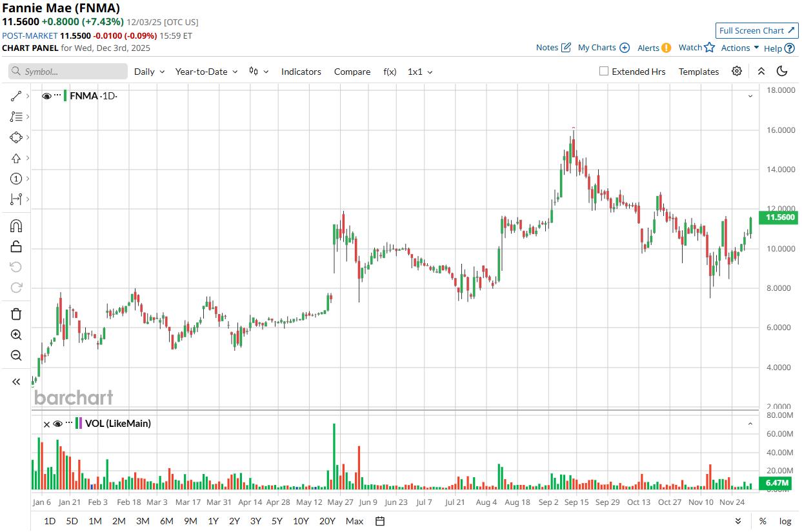Click the Full Screen Chart button
The image size is (802, 532).
[757, 30]
